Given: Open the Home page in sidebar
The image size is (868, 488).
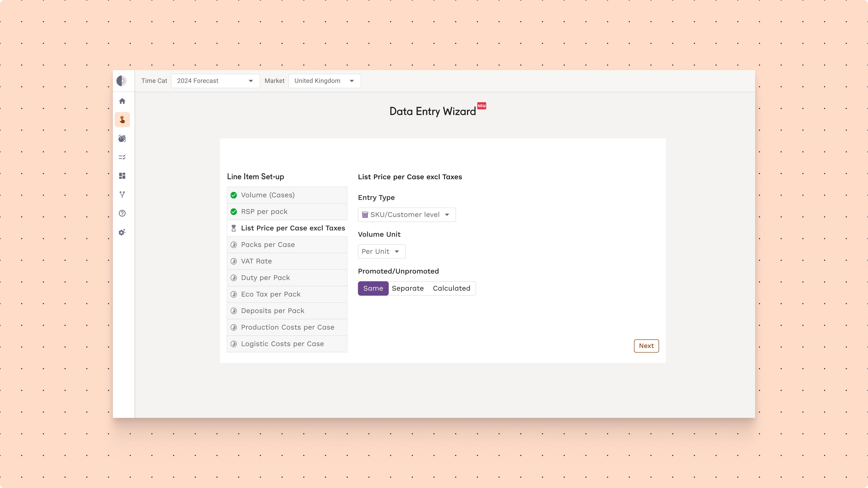Looking at the screenshot, I should (122, 101).
